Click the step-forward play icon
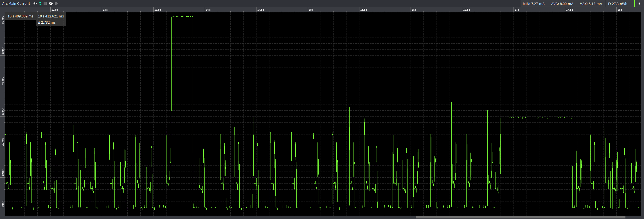The image size is (644, 219). pyautogui.click(x=56, y=3)
